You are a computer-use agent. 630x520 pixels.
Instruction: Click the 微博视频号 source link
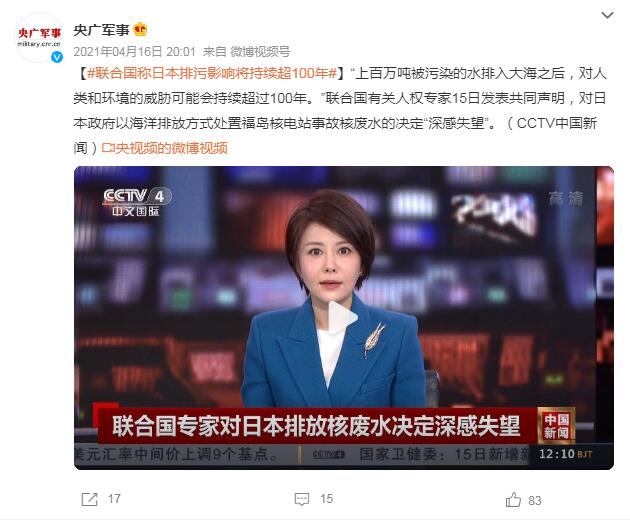click(x=260, y=51)
